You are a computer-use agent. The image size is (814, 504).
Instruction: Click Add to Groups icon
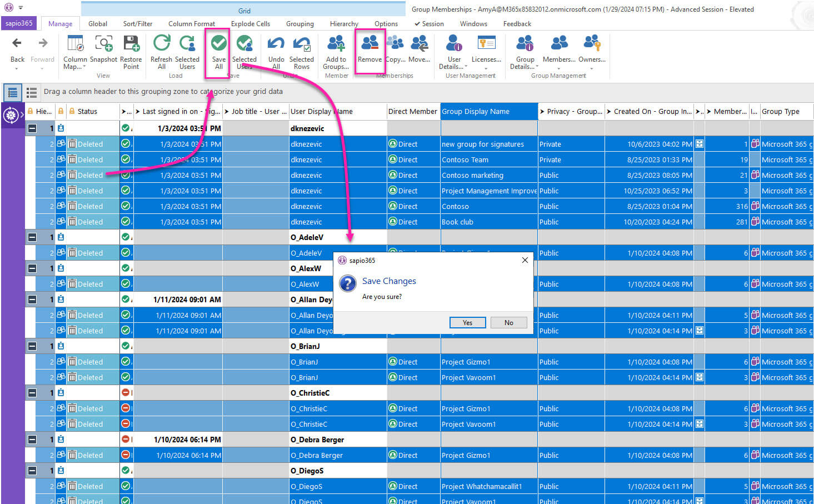tap(336, 43)
